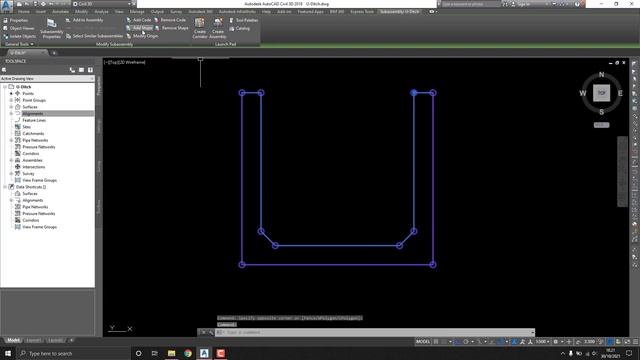Click the Add Code ribbon button
This screenshot has height=360, width=640.
tap(139, 20)
